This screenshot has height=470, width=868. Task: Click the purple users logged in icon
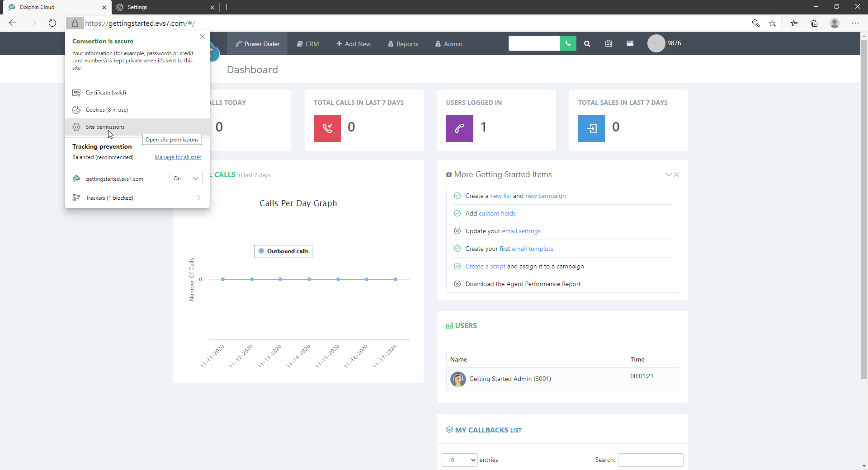pos(460,128)
